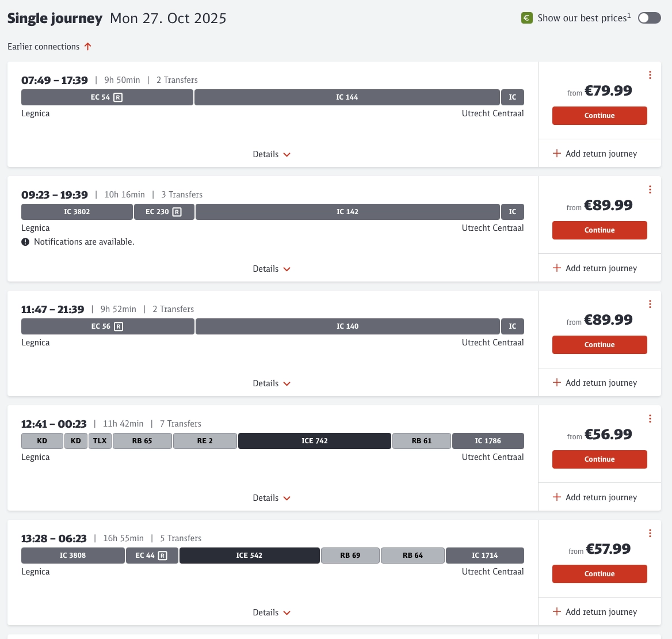Viewport: 672px width, 639px height.
Task: Click Continue for the €79.99 fare
Action: [x=600, y=116]
